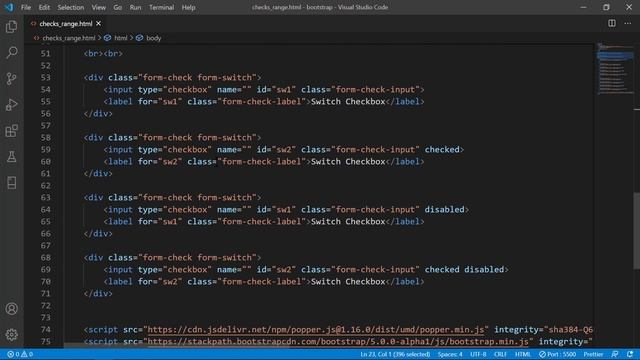The image size is (640, 360).
Task: Change language mode from HTML
Action: (523, 354)
